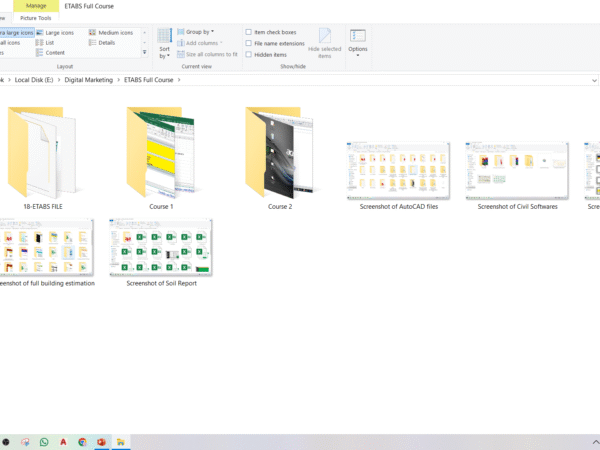Expand the Options dropdown arrow

point(358,55)
